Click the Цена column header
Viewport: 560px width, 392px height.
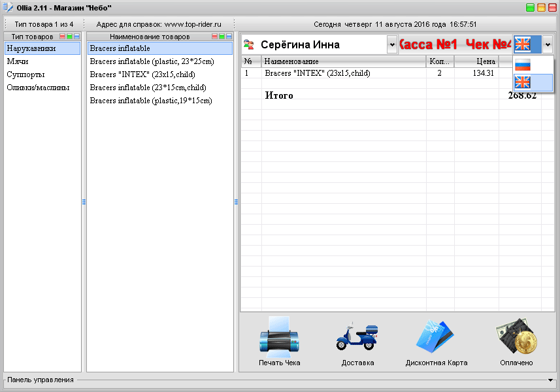pyautogui.click(x=476, y=61)
